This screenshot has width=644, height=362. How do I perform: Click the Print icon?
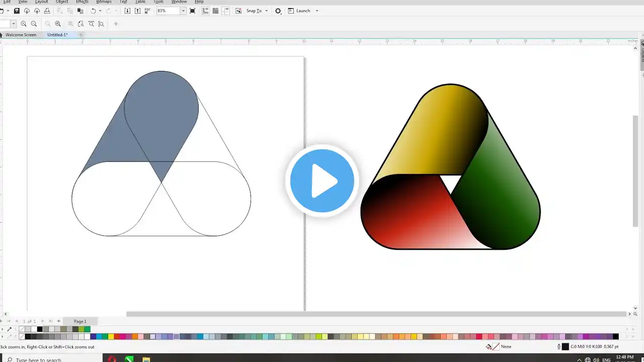point(47,11)
